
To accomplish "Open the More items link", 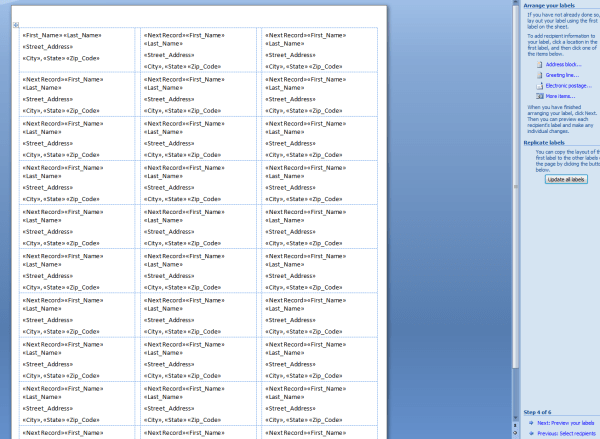I will (560, 96).
